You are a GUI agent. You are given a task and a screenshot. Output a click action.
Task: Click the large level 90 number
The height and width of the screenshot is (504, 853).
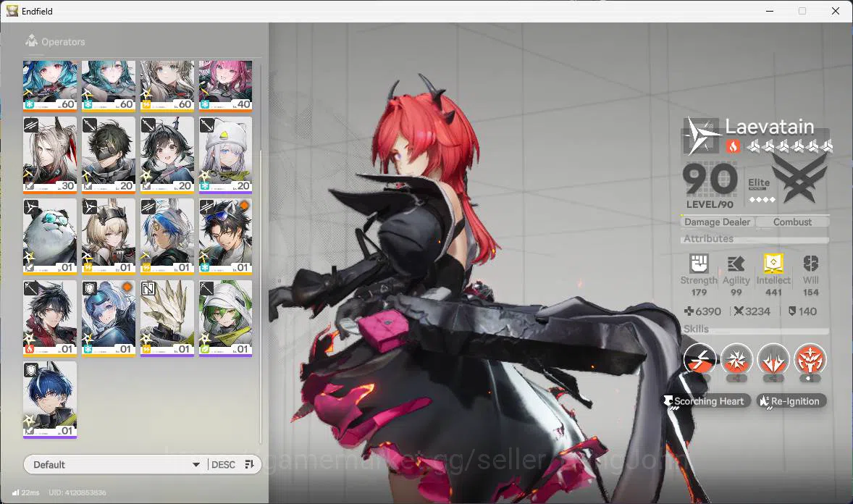[710, 180]
